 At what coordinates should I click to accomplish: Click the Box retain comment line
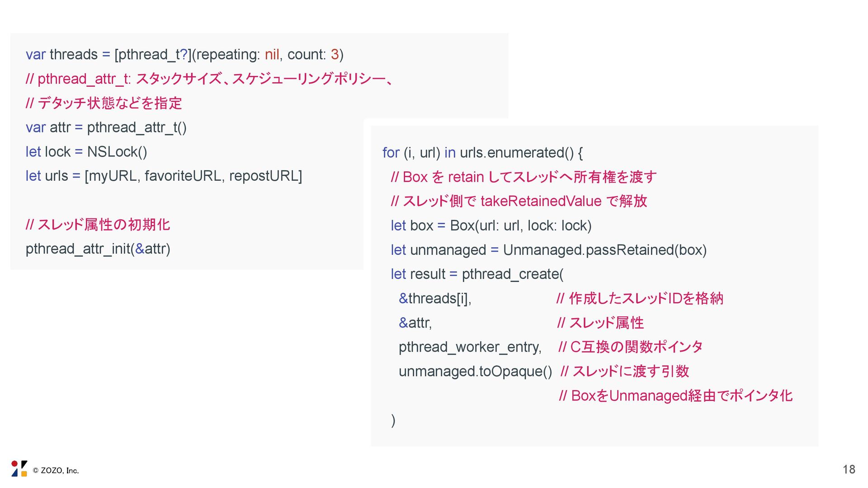pyautogui.click(x=524, y=177)
